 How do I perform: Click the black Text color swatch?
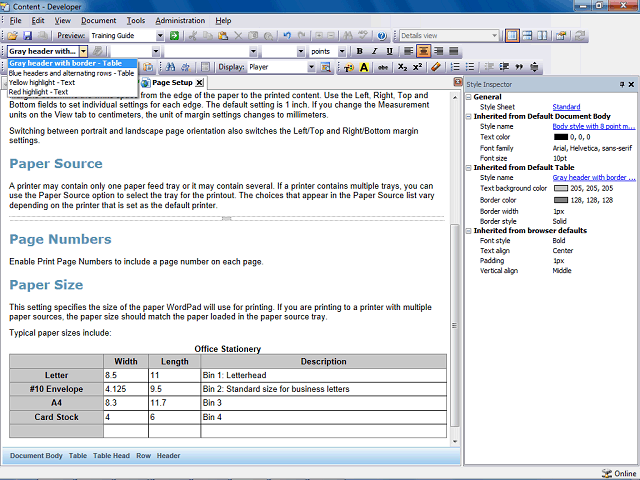(561, 137)
